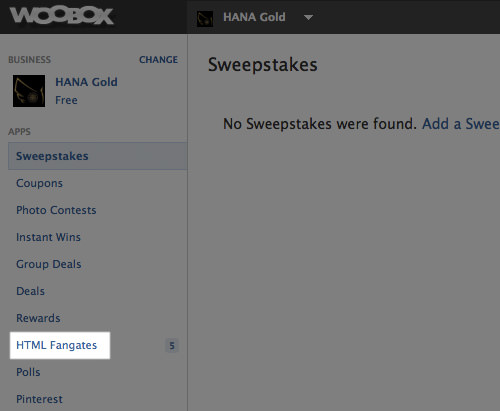
Task: Select the Deals sidebar item
Action: pyautogui.click(x=30, y=291)
